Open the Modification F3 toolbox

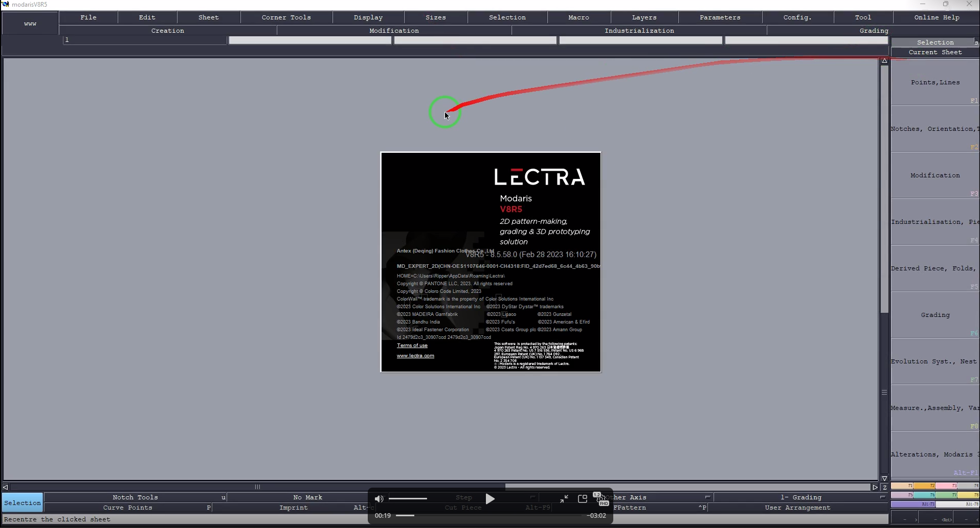935,175
